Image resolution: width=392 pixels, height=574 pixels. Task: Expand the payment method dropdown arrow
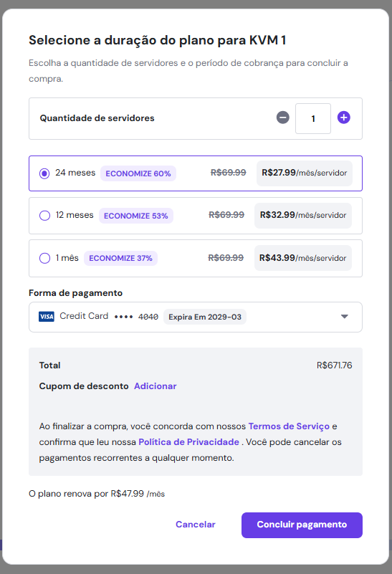click(x=345, y=317)
